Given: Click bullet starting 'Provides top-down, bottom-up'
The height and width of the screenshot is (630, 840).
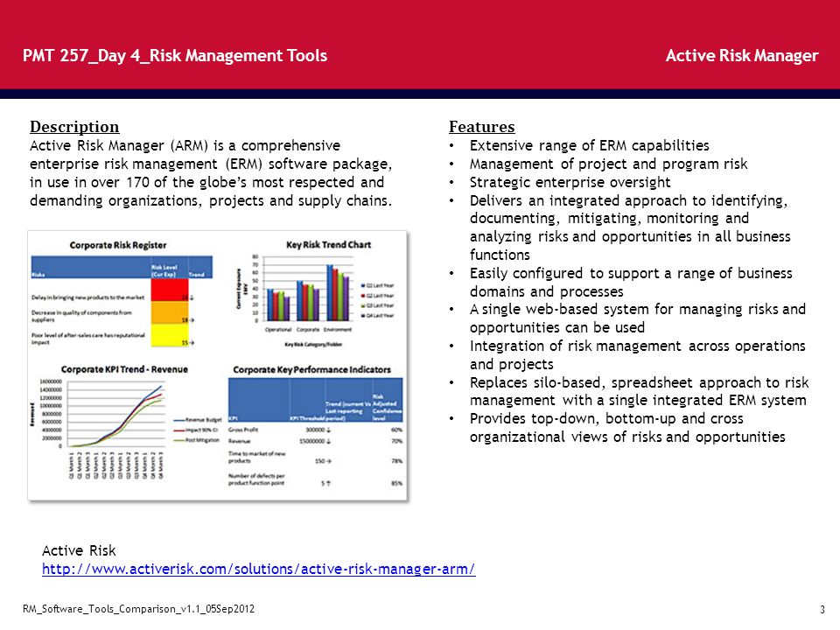Looking at the screenshot, I should click(x=627, y=428).
